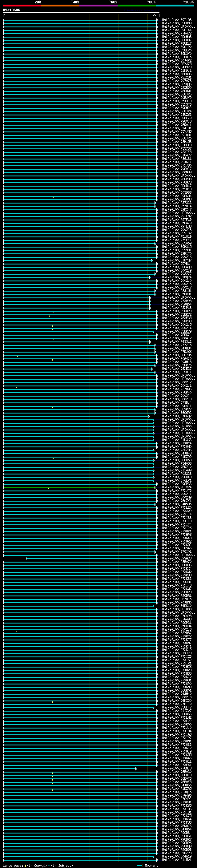
Task: Click UniRef100_Q08277 hit name
Action: tap(177, 274)
